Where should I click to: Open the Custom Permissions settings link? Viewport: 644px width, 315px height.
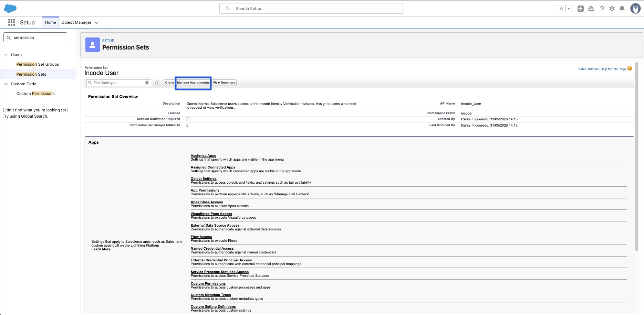coord(208,284)
